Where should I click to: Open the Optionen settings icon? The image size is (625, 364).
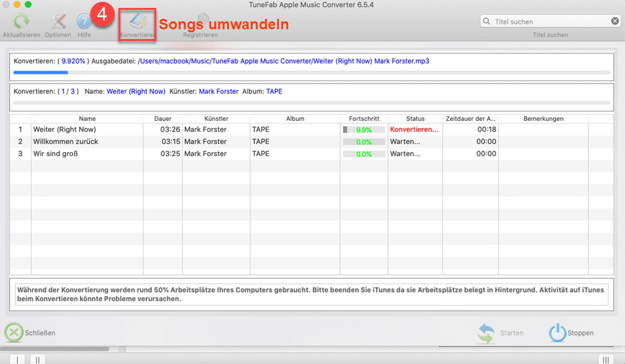tap(57, 22)
